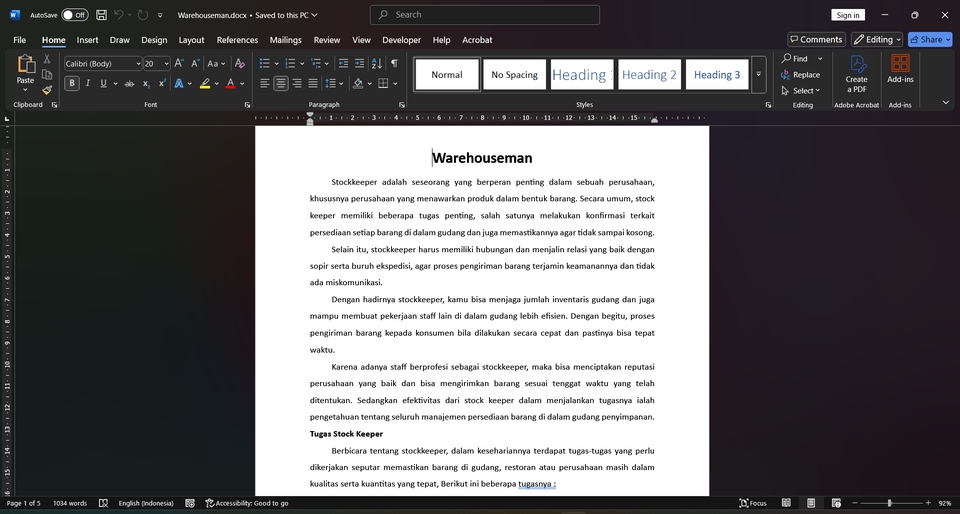960x514 pixels.
Task: Click the Save icon in title bar
Action: (102, 15)
